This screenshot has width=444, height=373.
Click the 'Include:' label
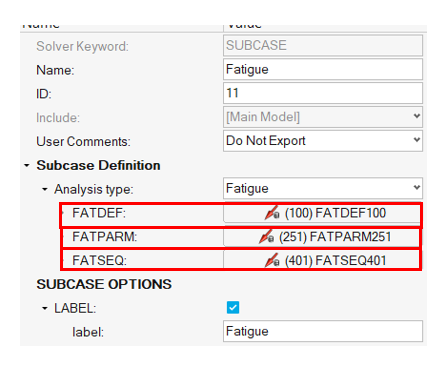tap(58, 118)
